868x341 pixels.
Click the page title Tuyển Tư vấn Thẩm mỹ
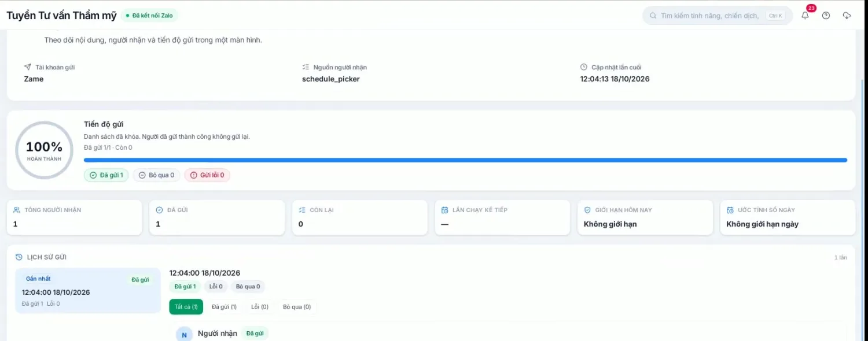click(62, 16)
